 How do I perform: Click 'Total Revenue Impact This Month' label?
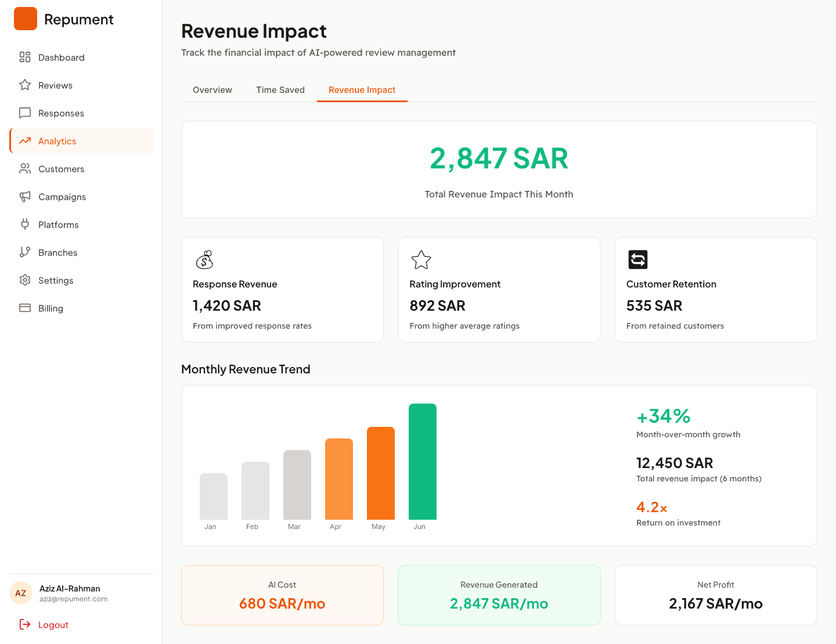pyautogui.click(x=499, y=195)
